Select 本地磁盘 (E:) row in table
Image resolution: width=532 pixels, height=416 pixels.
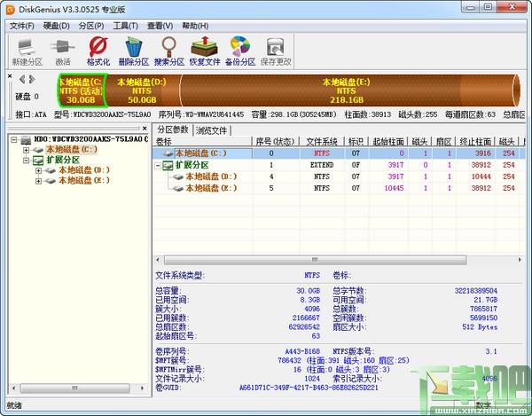(340, 188)
